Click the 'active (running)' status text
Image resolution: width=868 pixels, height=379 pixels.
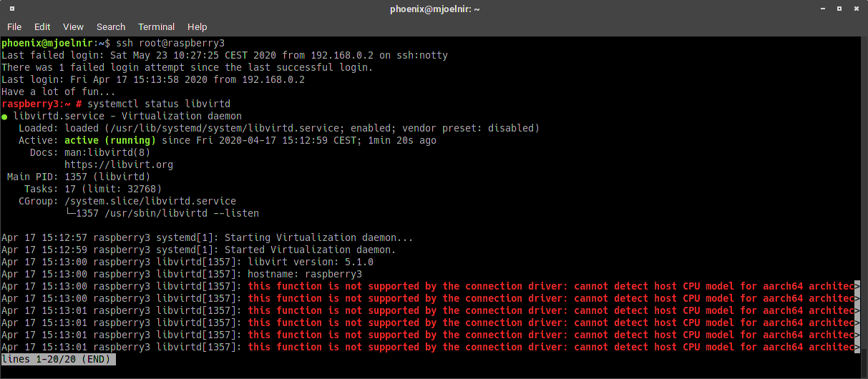point(115,140)
